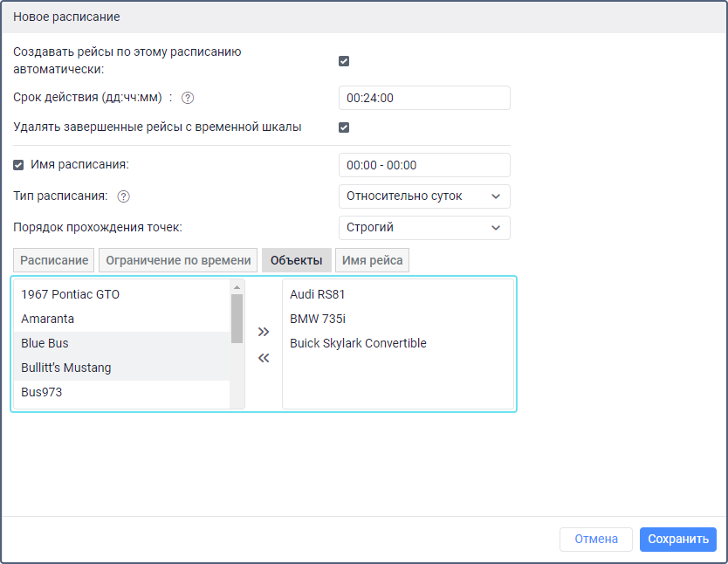Screen dimensions: 728x564
Task: Open the Ограничение по времени tab
Action: [178, 260]
